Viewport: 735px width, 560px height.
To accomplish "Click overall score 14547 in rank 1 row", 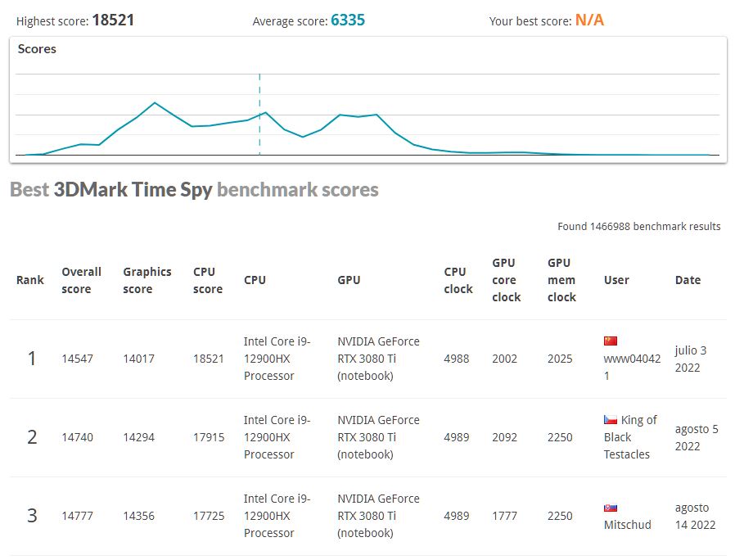I will tap(77, 359).
